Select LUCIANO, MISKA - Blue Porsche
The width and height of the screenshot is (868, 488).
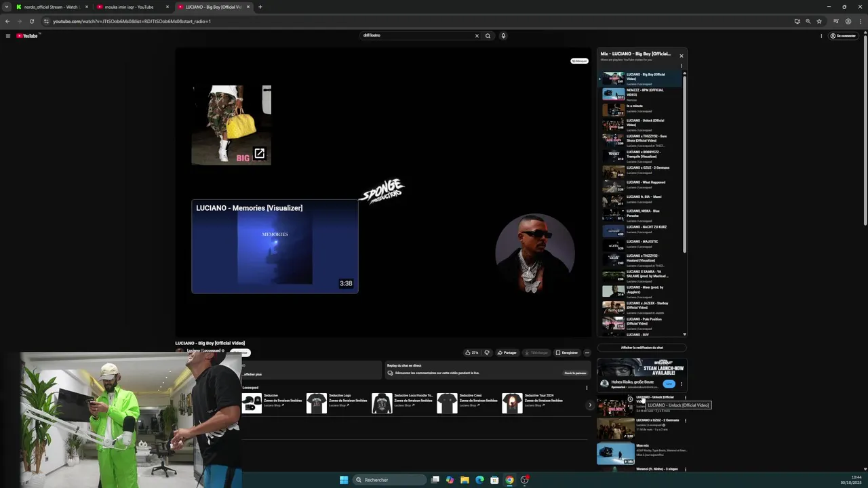point(641,216)
